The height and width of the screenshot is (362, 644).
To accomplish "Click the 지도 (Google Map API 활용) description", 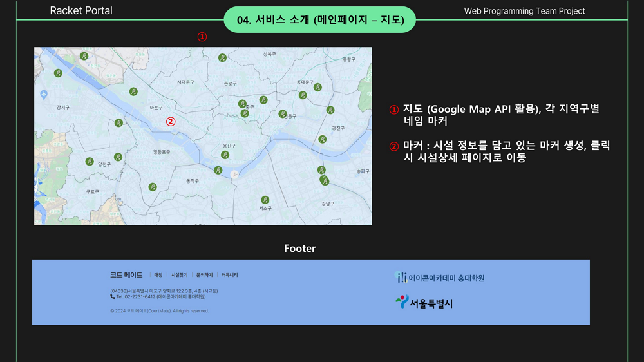I will point(501,115).
